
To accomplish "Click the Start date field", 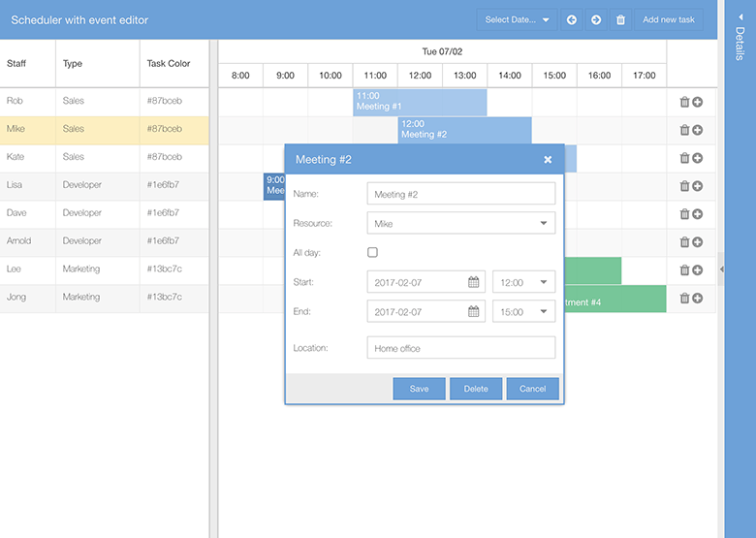I will click(425, 282).
